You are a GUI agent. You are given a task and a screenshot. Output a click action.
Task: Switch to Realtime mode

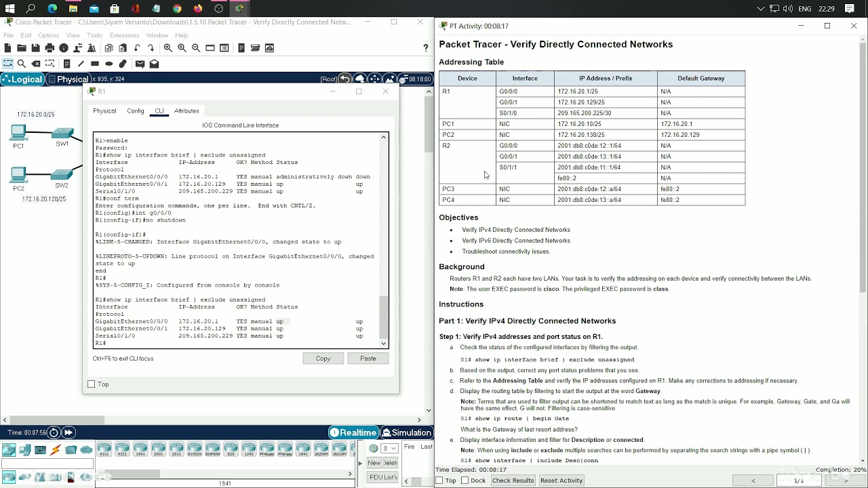click(x=353, y=432)
